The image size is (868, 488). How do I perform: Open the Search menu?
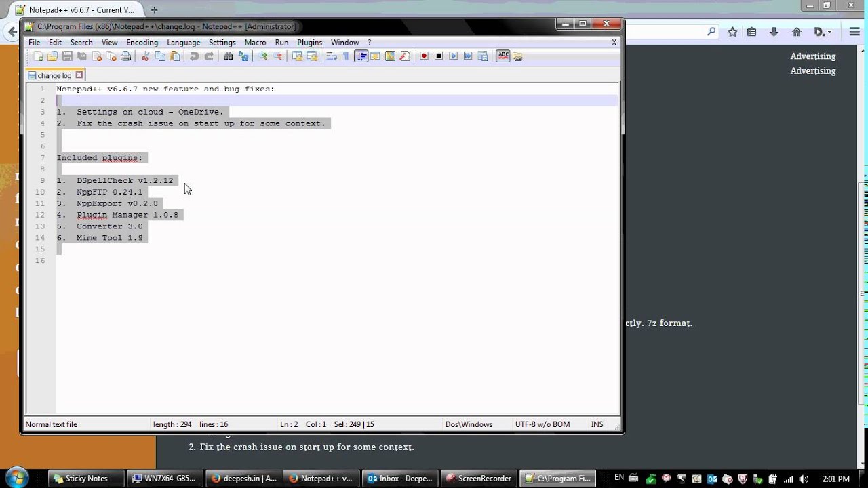point(81,42)
